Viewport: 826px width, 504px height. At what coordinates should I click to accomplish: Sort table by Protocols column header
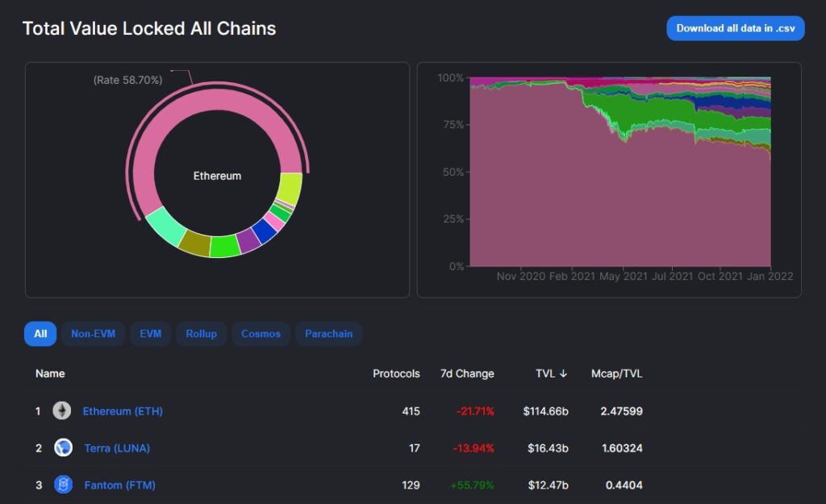396,373
